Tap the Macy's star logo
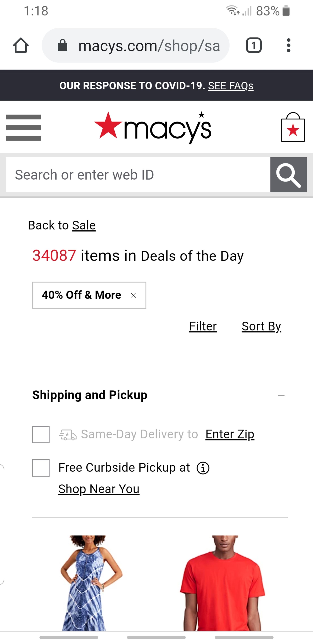313x644 pixels. point(152,127)
